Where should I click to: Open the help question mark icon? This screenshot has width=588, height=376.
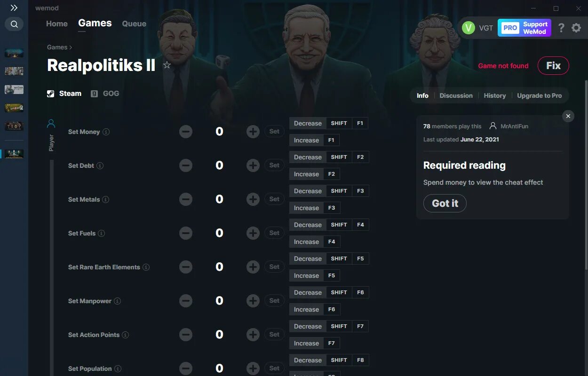[561, 28]
